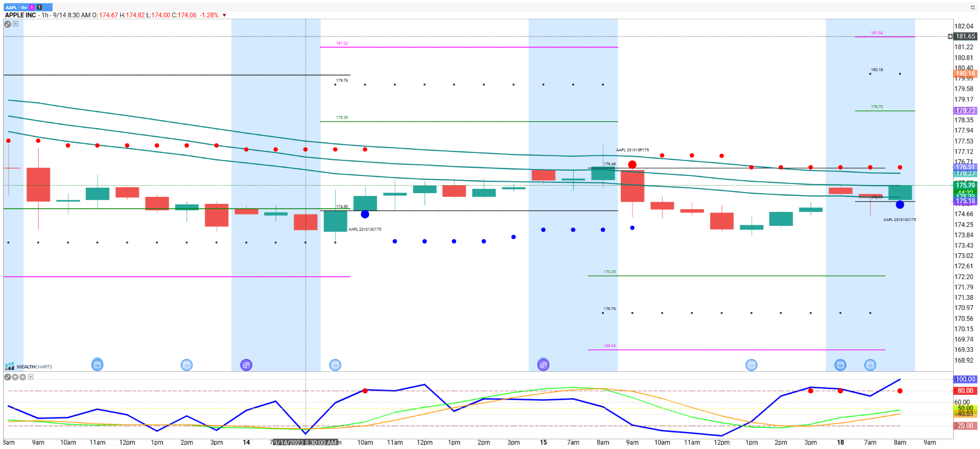
Task: Open the red dropdown arrow after -1.28%
Action: (224, 16)
